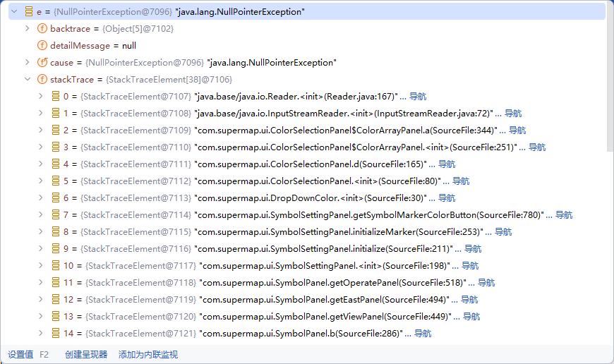Click 创建呈现器 in the bottom bar

coord(86,354)
